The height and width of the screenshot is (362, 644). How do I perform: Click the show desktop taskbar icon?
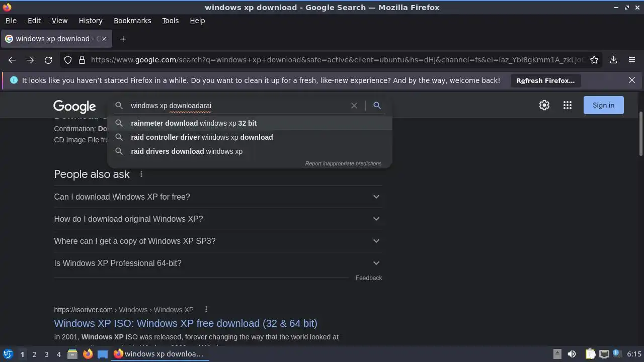point(103,354)
